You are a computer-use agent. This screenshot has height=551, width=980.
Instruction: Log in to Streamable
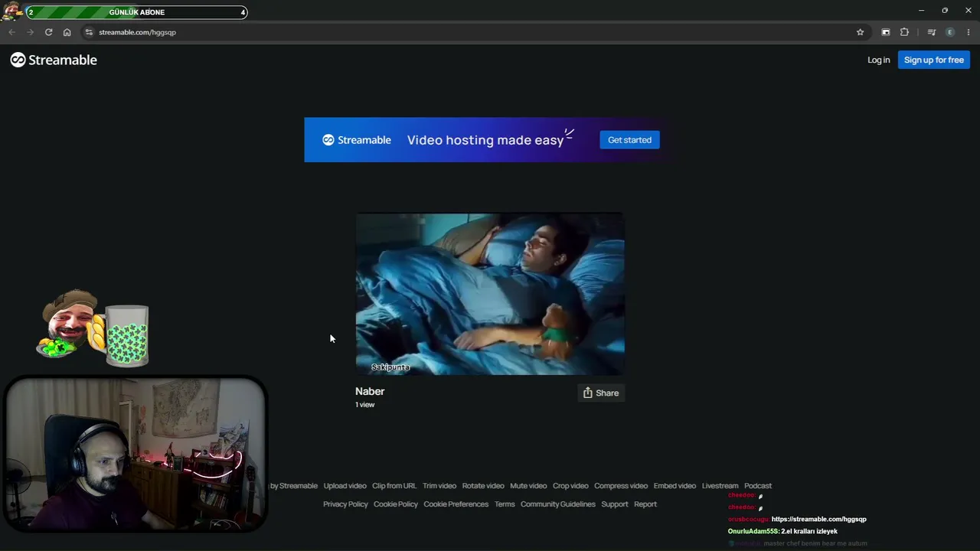pyautogui.click(x=878, y=60)
